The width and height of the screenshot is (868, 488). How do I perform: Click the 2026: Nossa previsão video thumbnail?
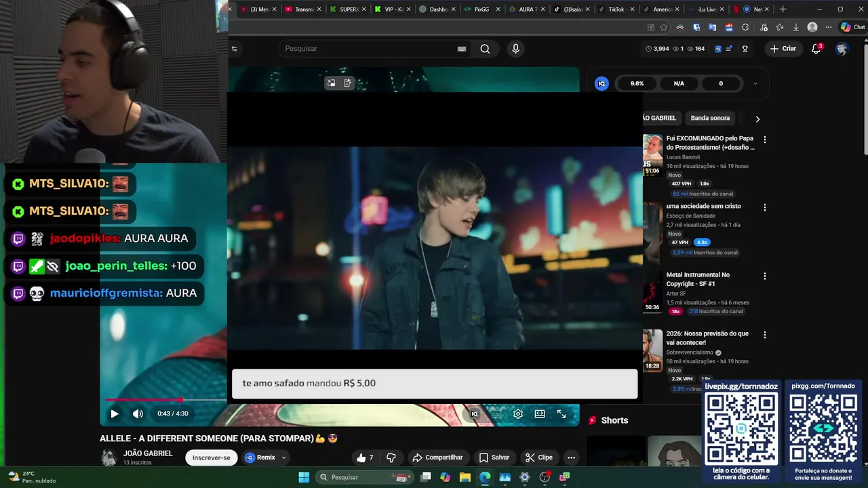pyautogui.click(x=652, y=350)
